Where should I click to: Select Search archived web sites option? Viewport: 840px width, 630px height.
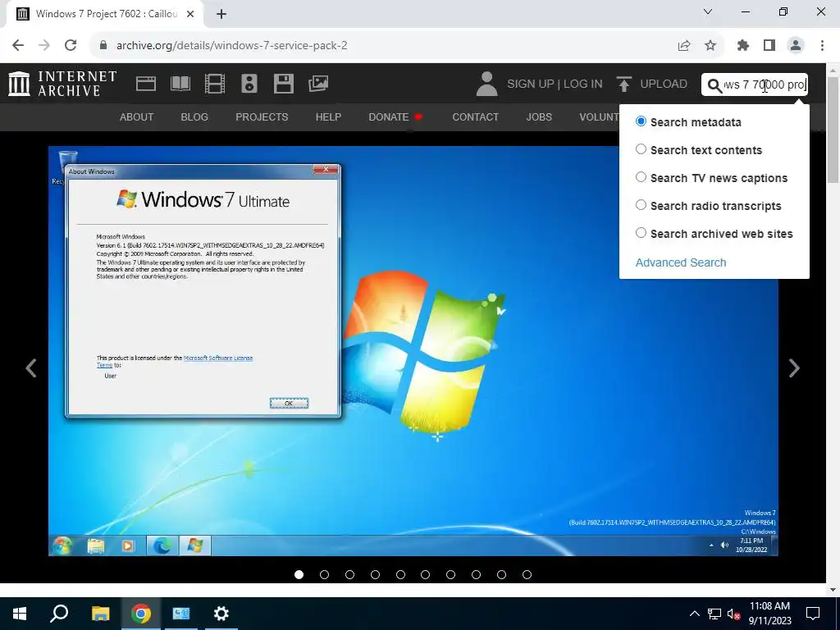click(x=641, y=232)
